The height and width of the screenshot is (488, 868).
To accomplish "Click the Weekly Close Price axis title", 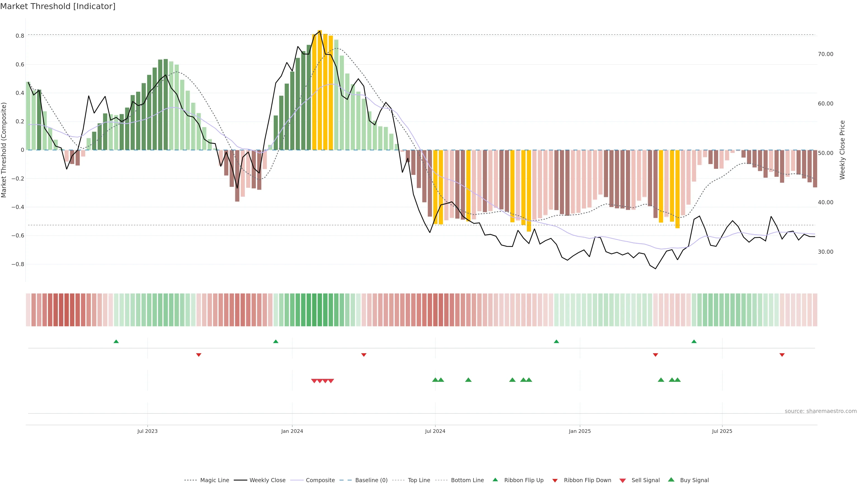I will tap(842, 150).
